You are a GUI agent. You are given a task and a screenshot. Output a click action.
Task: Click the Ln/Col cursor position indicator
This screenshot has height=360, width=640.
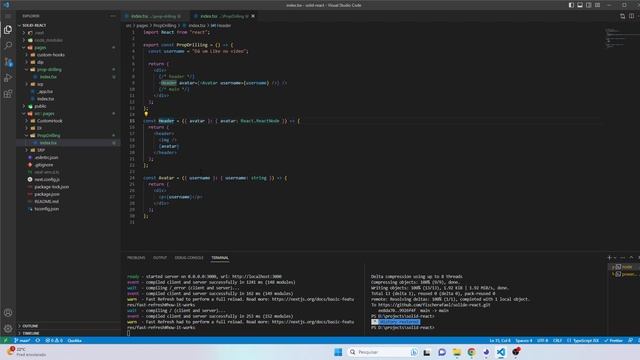(500, 340)
